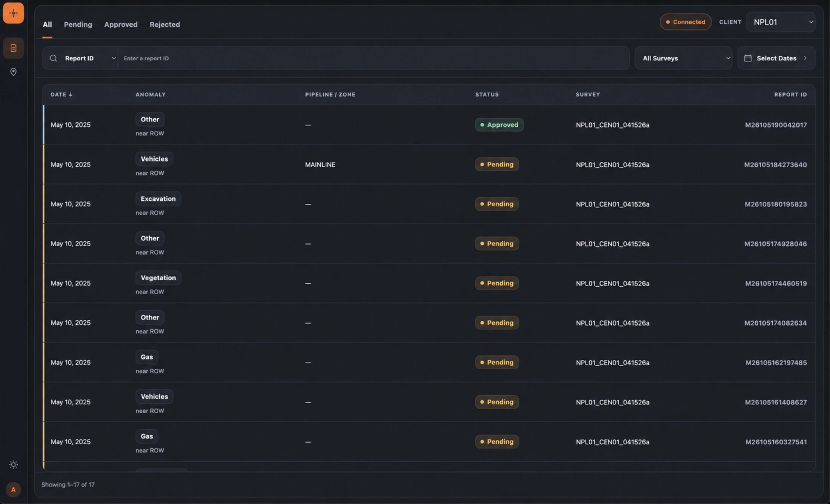Switch to the Approved tab
This screenshot has width=830, height=504.
tap(121, 25)
